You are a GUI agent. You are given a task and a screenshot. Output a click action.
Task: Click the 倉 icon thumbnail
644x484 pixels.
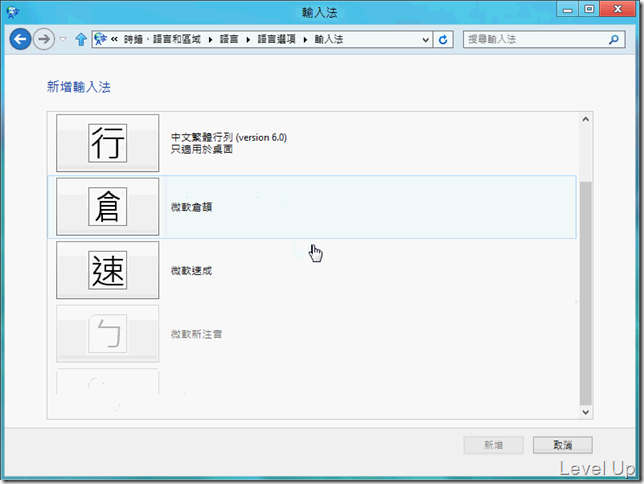click(x=108, y=207)
